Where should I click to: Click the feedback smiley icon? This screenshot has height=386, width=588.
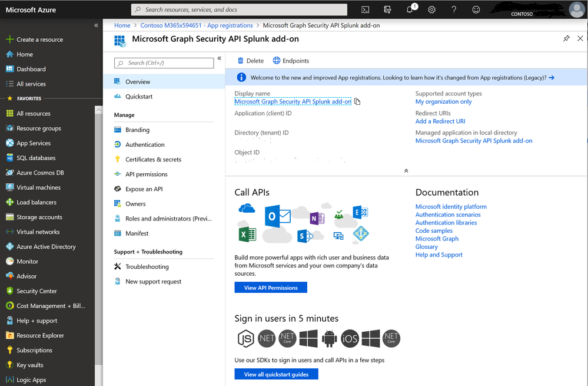point(476,10)
